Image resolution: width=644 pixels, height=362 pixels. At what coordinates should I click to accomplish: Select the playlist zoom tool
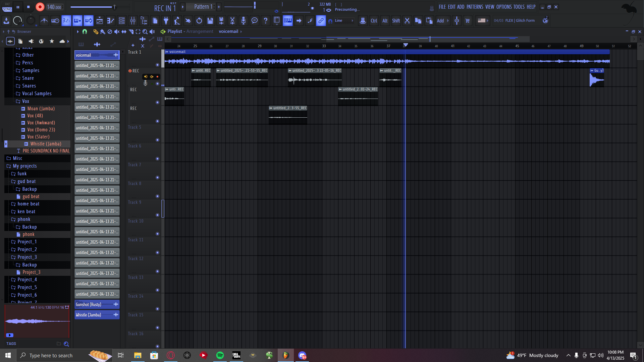pyautogui.click(x=145, y=32)
